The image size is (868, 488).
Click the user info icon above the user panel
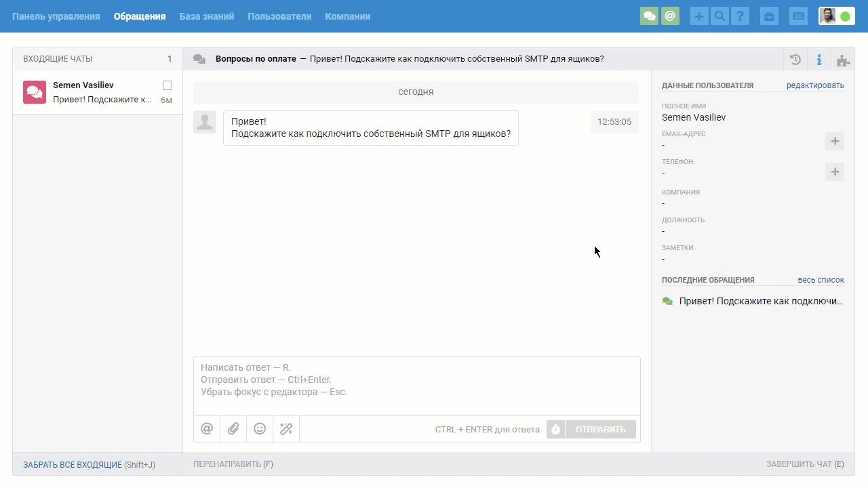pyautogui.click(x=819, y=60)
